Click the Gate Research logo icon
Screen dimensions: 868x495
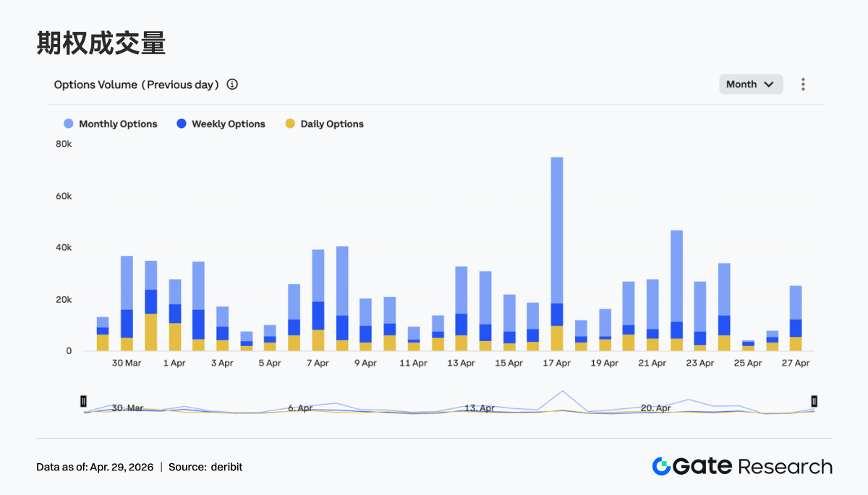coord(661,466)
